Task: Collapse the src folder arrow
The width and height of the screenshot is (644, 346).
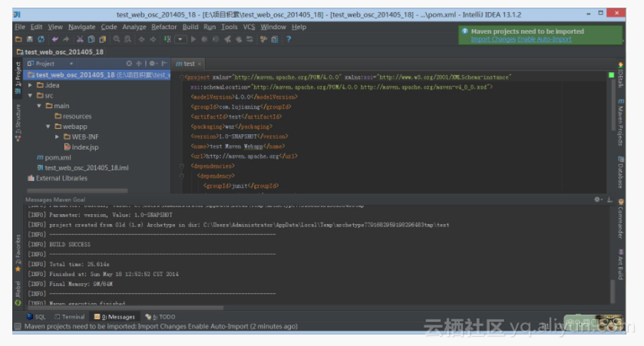Action: click(30, 95)
